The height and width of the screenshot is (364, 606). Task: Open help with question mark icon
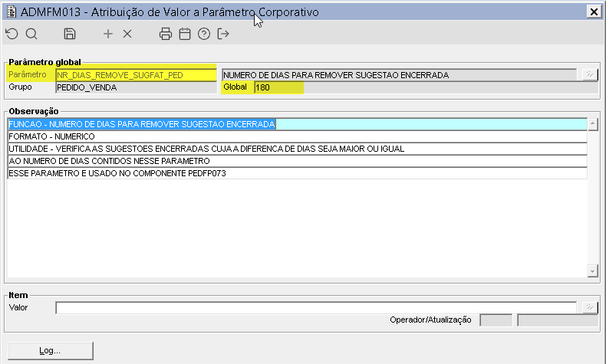click(204, 34)
